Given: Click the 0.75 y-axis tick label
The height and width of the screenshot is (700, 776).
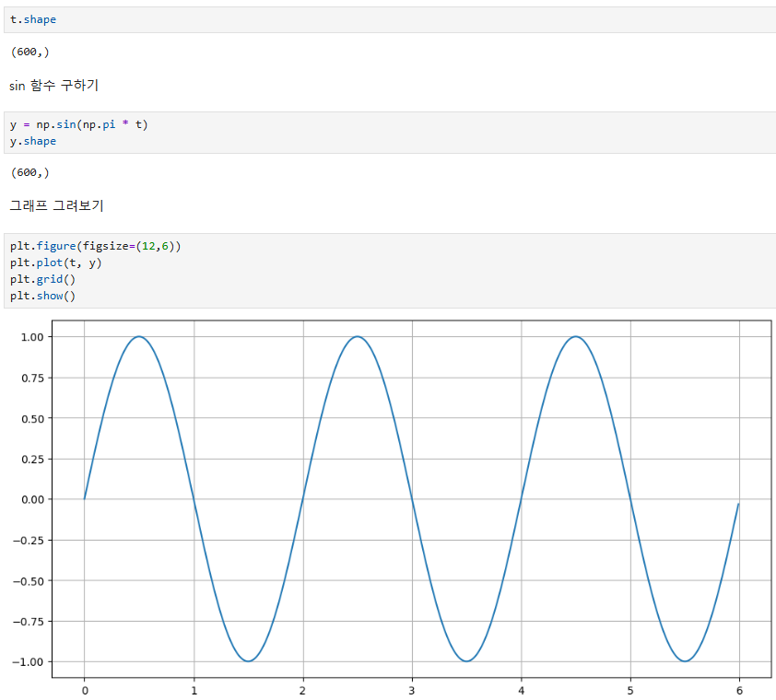Looking at the screenshot, I should (32, 379).
